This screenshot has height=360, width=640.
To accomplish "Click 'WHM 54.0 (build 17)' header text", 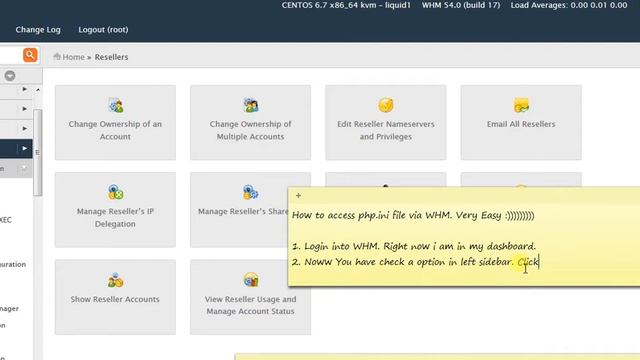I will pos(461,5).
